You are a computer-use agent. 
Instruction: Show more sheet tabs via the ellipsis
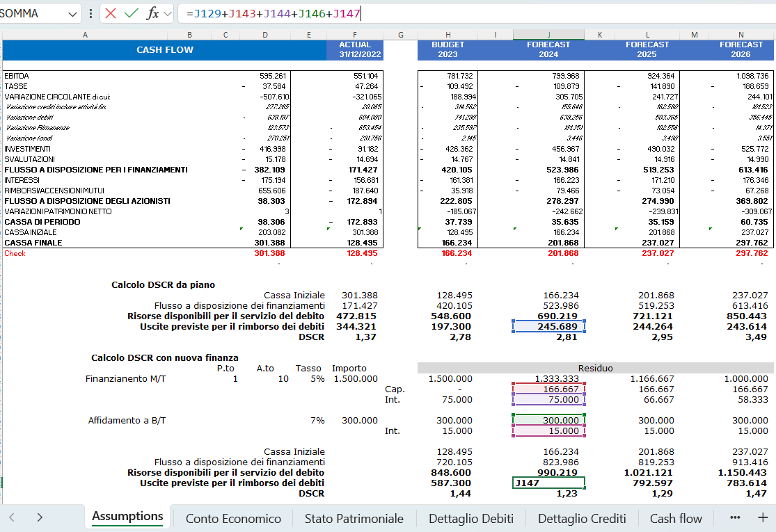735,517
